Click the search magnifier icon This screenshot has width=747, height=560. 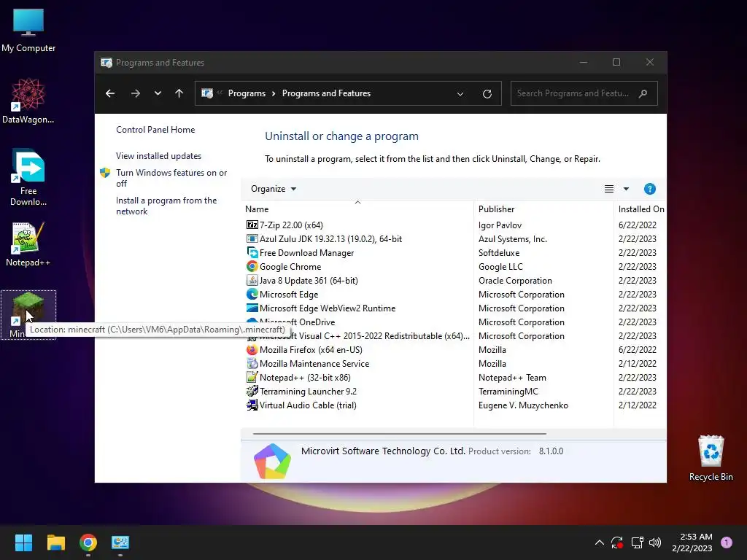coord(643,93)
